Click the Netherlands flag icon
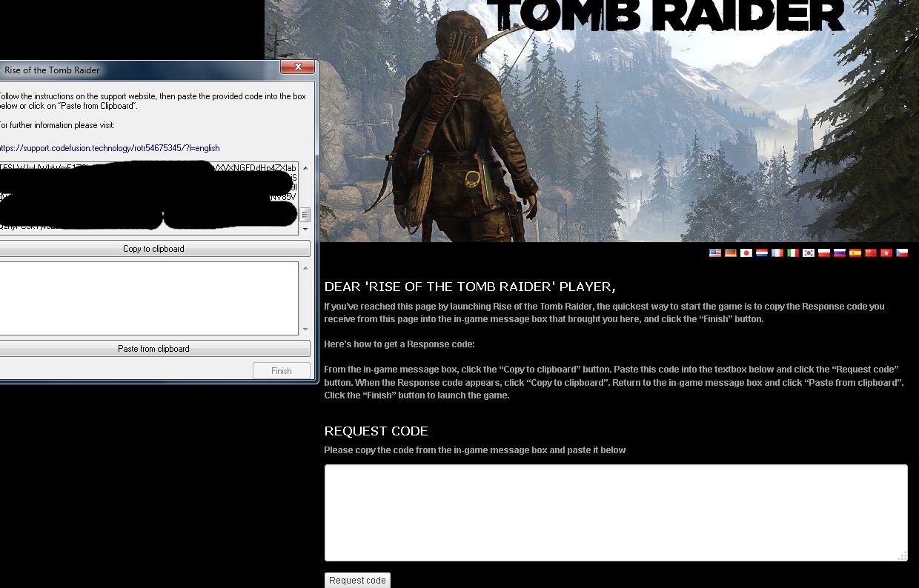 point(762,253)
